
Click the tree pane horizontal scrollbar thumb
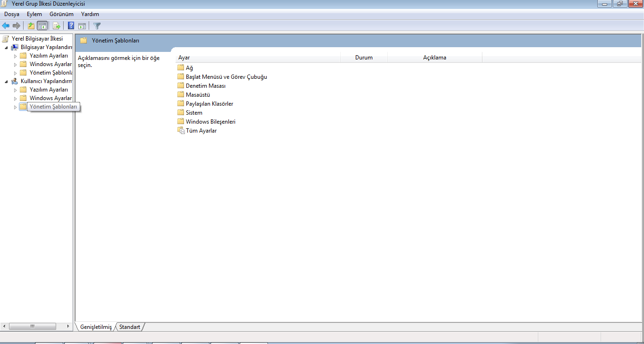tap(33, 326)
